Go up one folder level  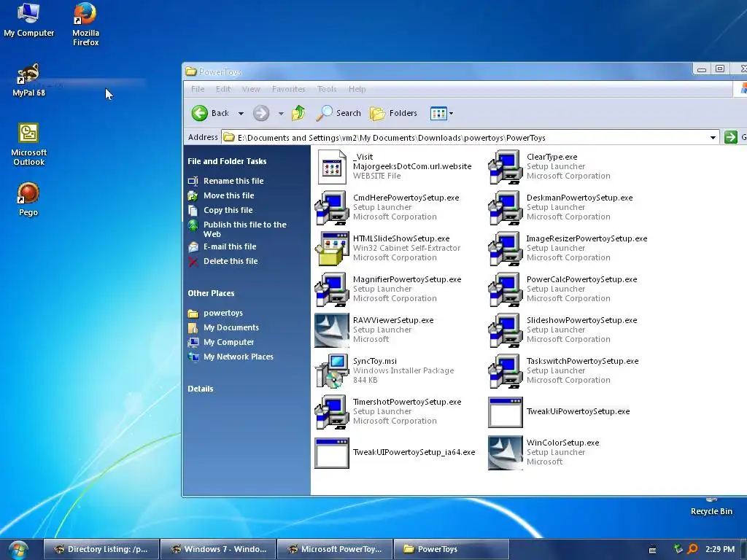[x=298, y=113]
